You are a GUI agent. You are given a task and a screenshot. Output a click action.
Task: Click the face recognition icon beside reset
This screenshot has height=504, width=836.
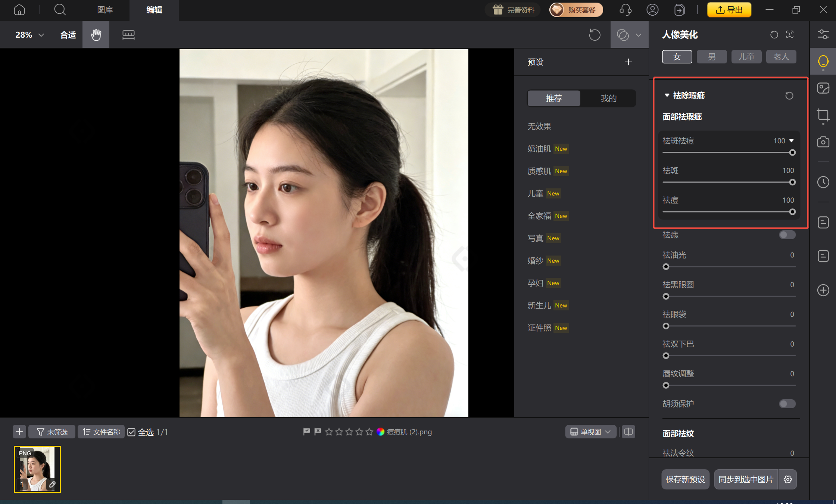tap(790, 35)
